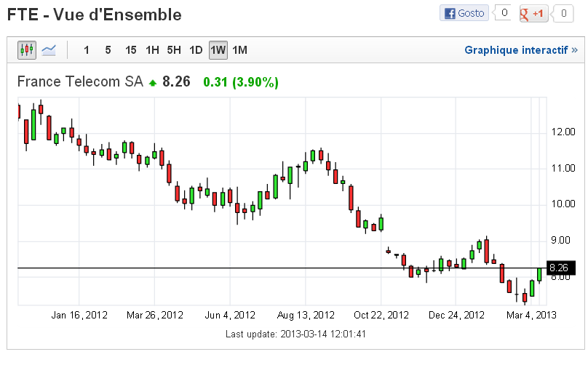588x365 pixels.
Task: Click the France Telecom SA name
Action: point(80,81)
